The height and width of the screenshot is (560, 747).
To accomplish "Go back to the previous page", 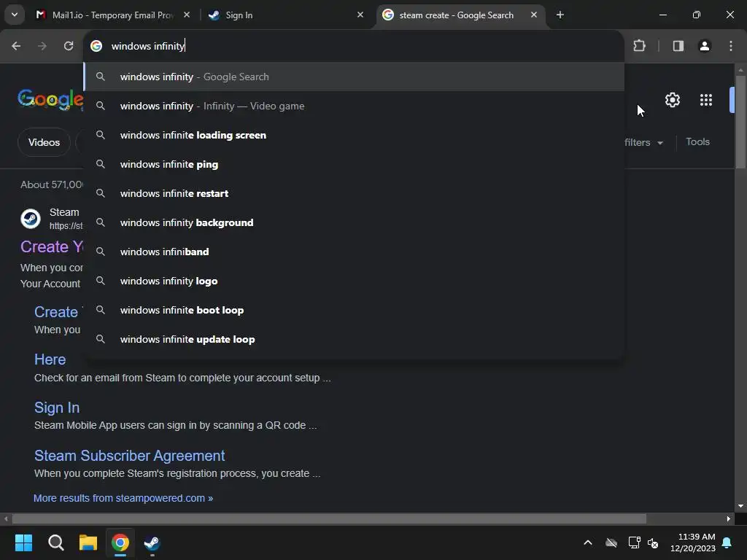I will pos(16,46).
